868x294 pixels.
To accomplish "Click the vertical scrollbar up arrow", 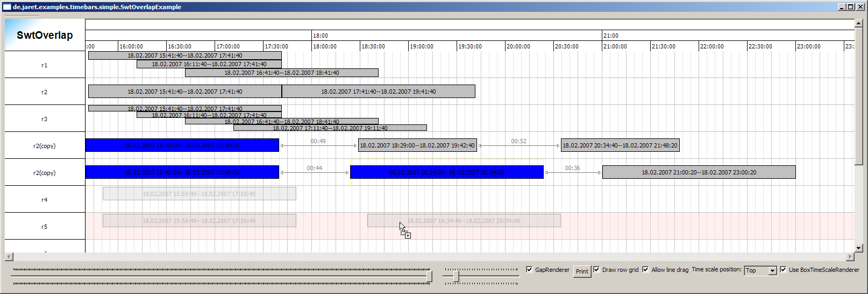I will [858, 23].
